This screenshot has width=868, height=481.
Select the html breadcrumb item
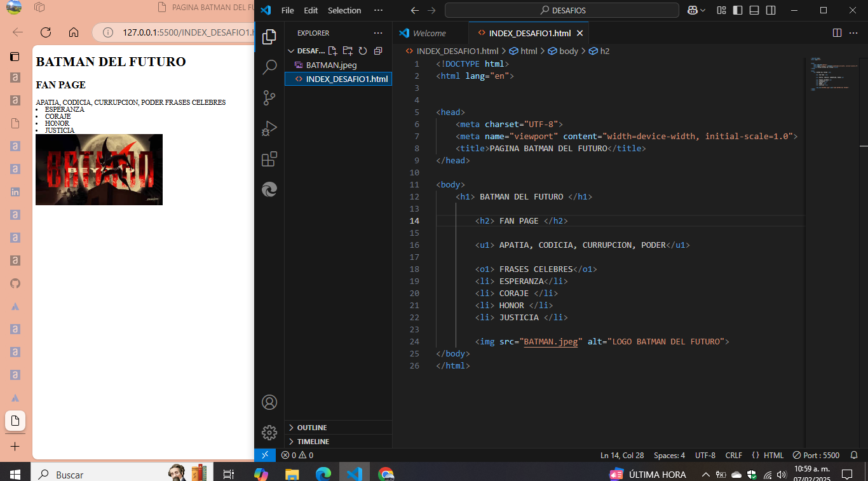(x=523, y=51)
